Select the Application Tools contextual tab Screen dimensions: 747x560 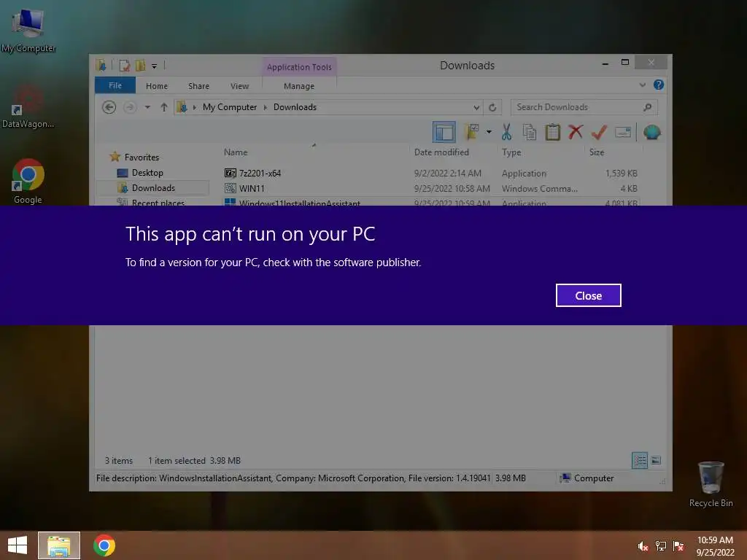299,67
